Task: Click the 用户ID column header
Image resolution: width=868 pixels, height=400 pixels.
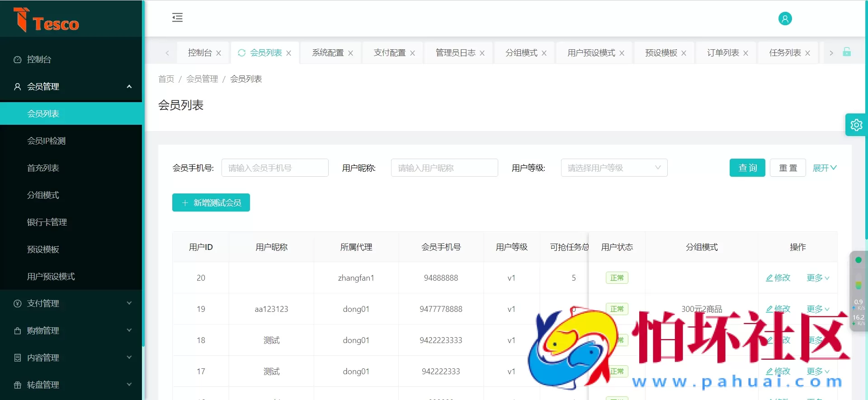Action: point(201,247)
